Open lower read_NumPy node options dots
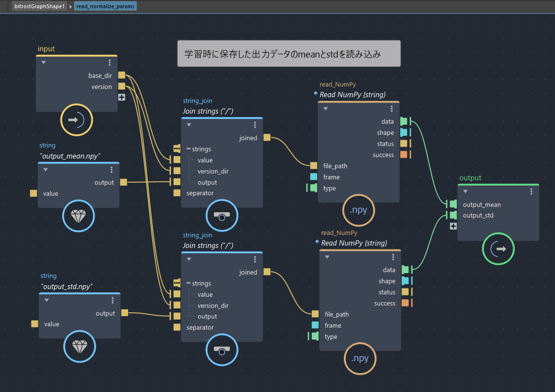Image resolution: width=555 pixels, height=392 pixels. [x=393, y=257]
